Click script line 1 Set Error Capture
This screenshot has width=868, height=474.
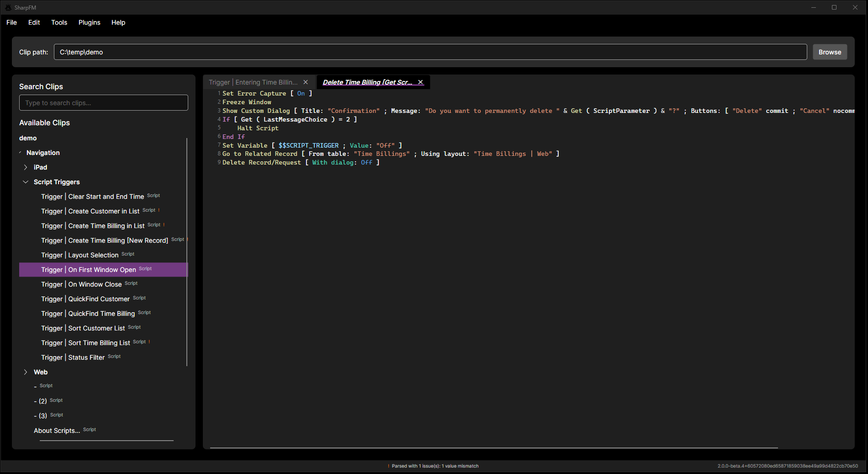pos(267,93)
